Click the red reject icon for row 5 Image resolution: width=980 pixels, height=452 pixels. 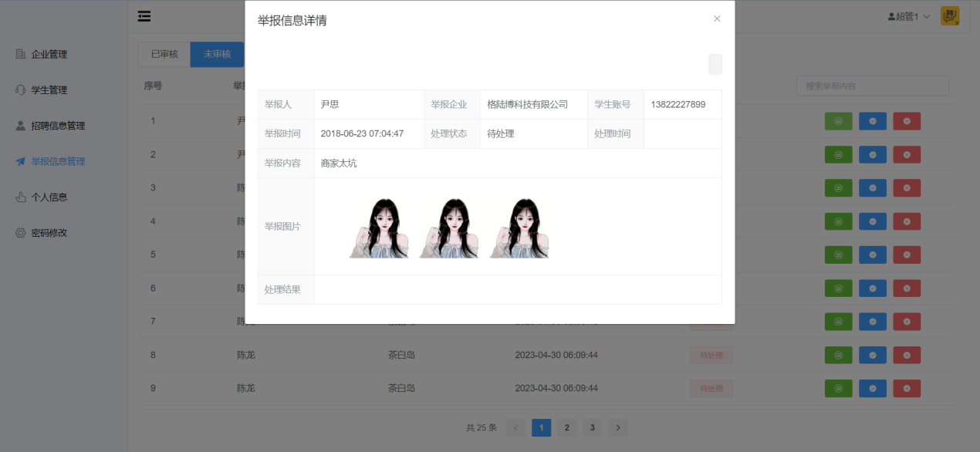coord(907,255)
